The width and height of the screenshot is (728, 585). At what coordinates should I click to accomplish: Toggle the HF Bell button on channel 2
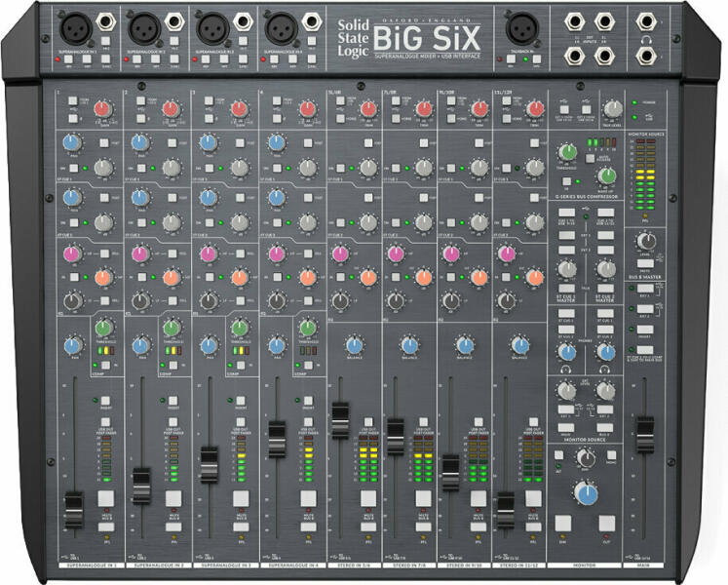tap(172, 253)
